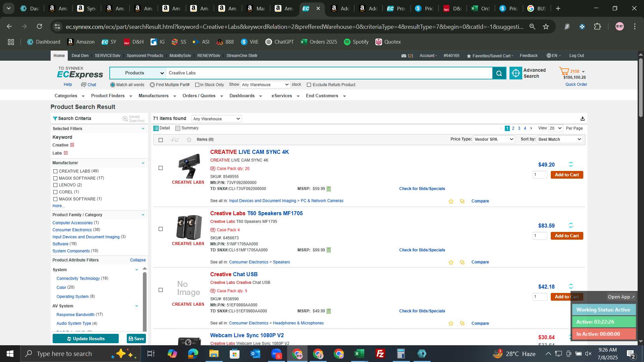Open Product Finders menu
Viewport: 644px width, 362px height.
tap(111, 96)
